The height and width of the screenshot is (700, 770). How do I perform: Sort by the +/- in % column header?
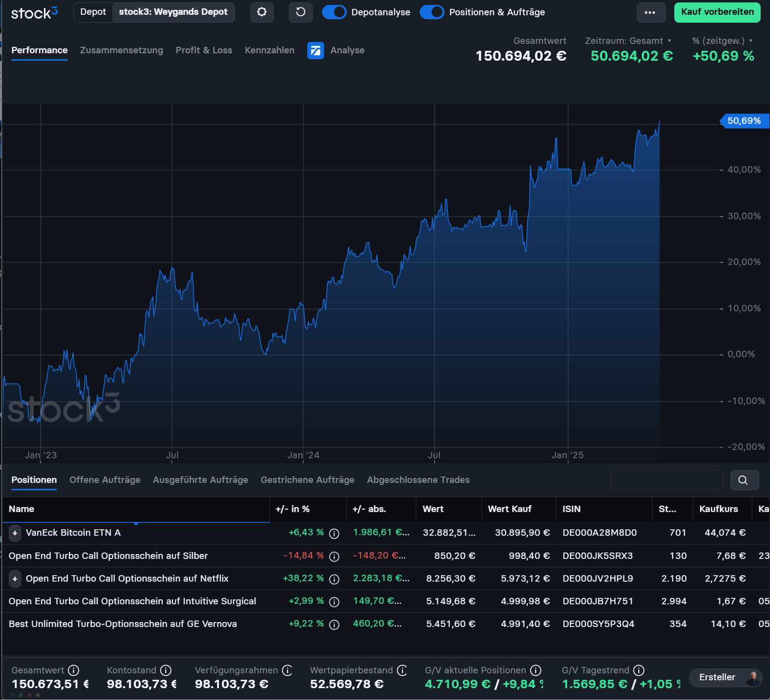coord(308,509)
